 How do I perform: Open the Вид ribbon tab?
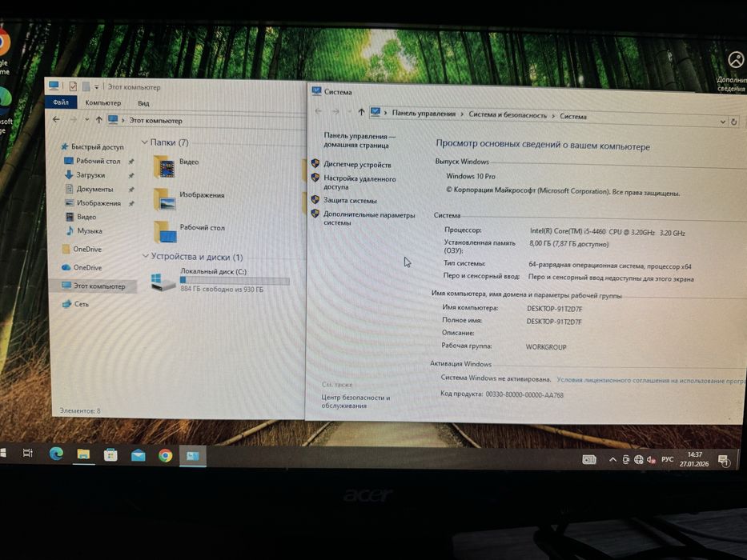tap(143, 103)
